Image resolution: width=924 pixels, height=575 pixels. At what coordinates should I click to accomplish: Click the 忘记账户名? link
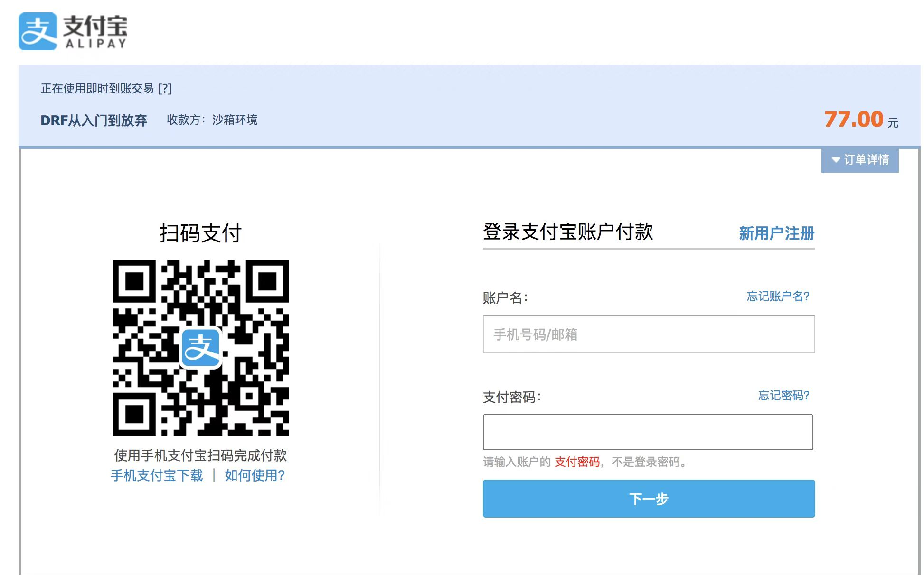pos(778,297)
